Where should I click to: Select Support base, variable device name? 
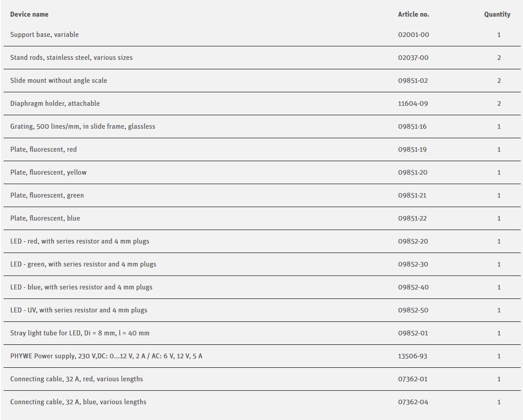(45, 35)
